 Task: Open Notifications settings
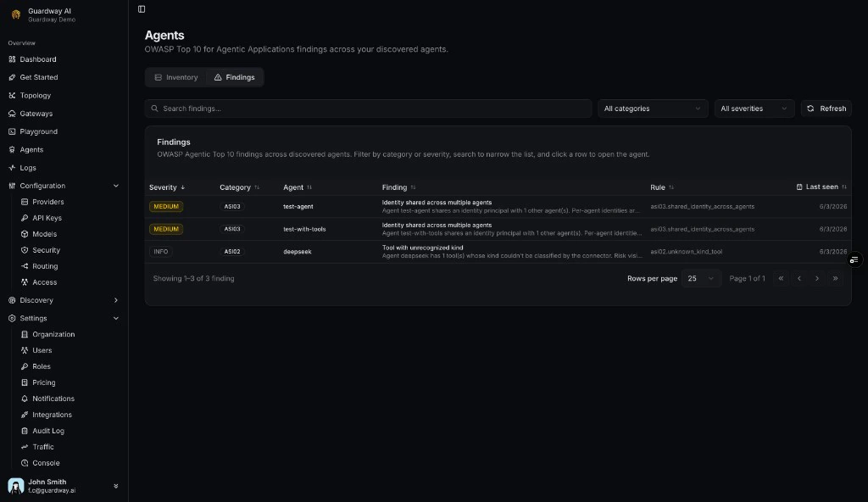point(48,399)
